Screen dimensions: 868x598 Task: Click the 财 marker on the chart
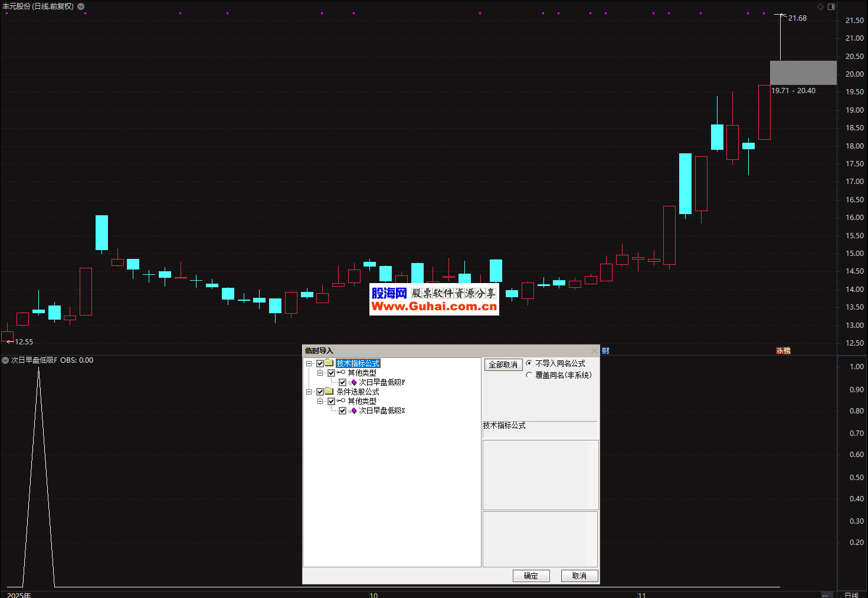[605, 351]
